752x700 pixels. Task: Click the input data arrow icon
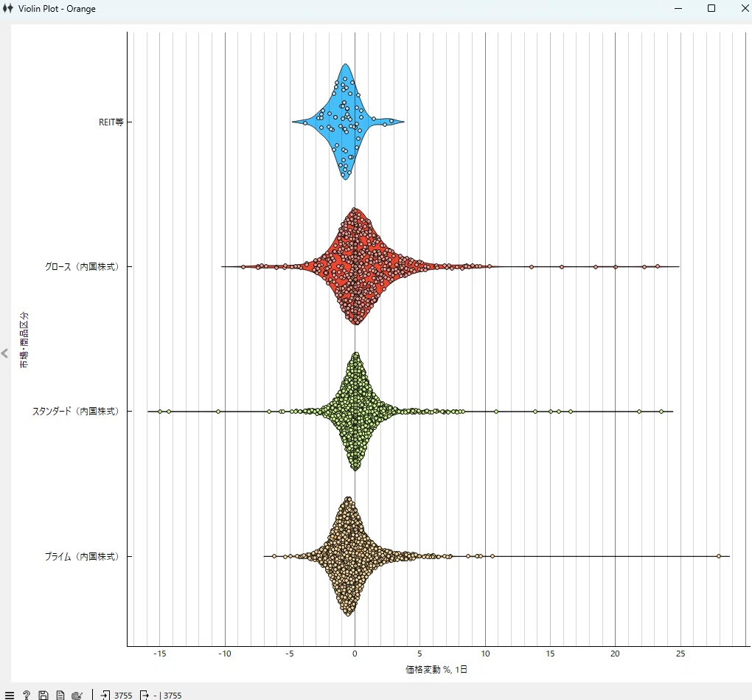(105, 695)
